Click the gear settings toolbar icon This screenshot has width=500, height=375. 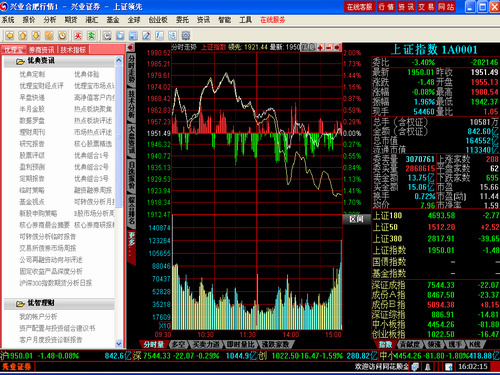click(x=186, y=35)
